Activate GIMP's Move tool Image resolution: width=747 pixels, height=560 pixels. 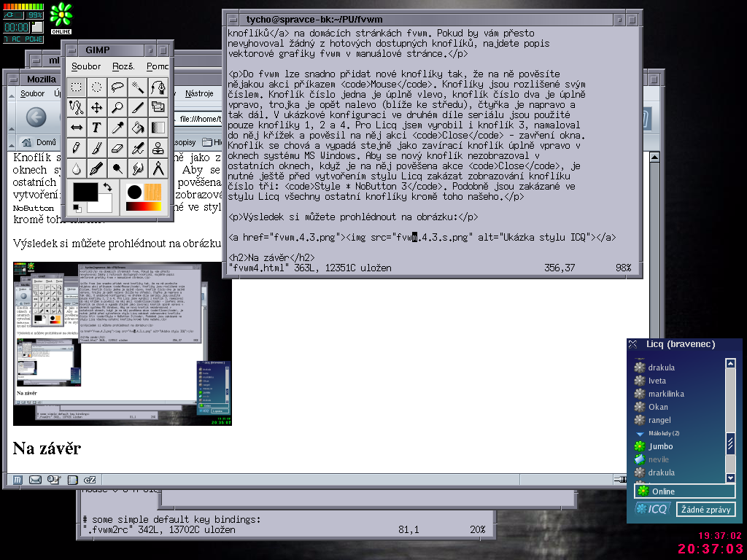click(97, 108)
